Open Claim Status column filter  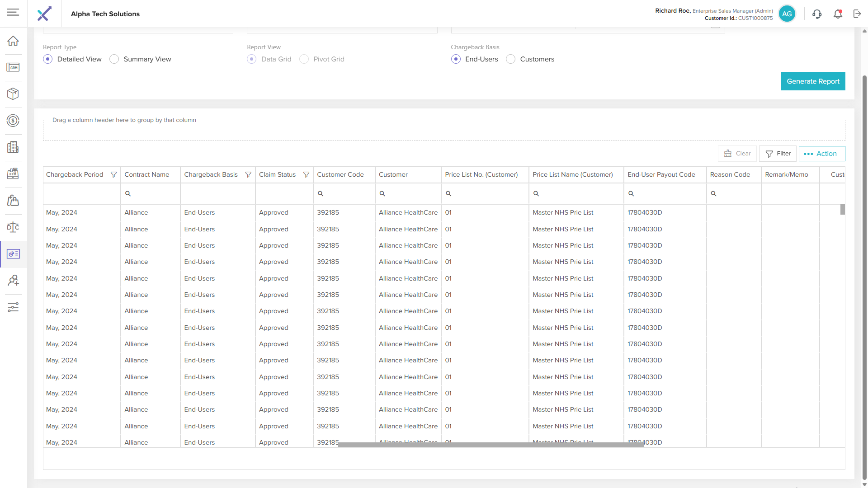tap(306, 175)
